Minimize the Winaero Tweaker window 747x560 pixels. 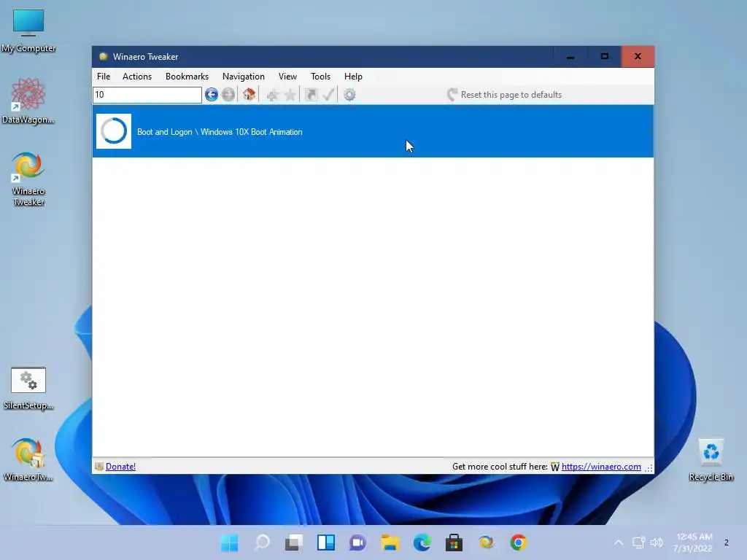pyautogui.click(x=570, y=57)
